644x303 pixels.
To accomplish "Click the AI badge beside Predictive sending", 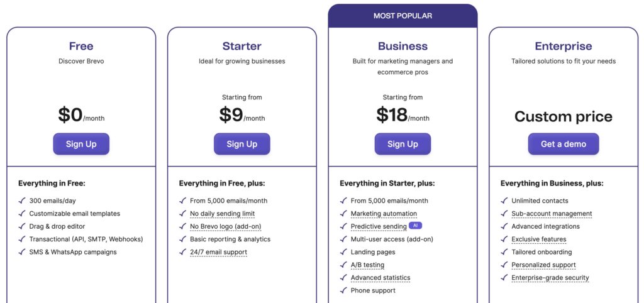I will pyautogui.click(x=415, y=226).
